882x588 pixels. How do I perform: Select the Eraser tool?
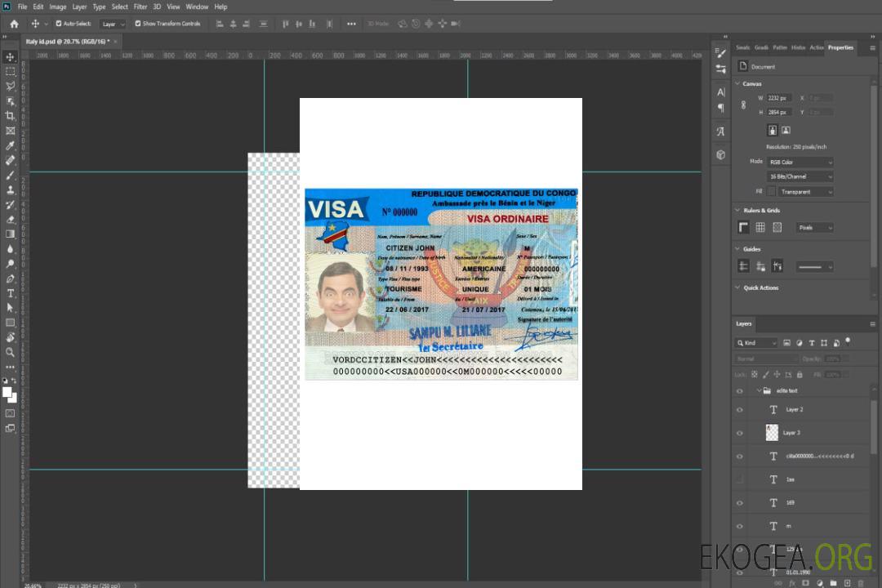tap(10, 220)
